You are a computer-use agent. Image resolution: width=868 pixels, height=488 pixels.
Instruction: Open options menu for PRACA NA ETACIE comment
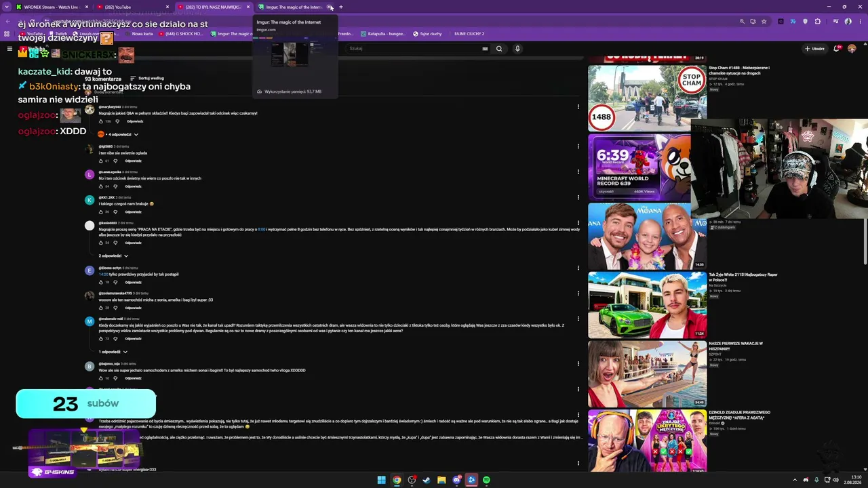click(x=578, y=222)
